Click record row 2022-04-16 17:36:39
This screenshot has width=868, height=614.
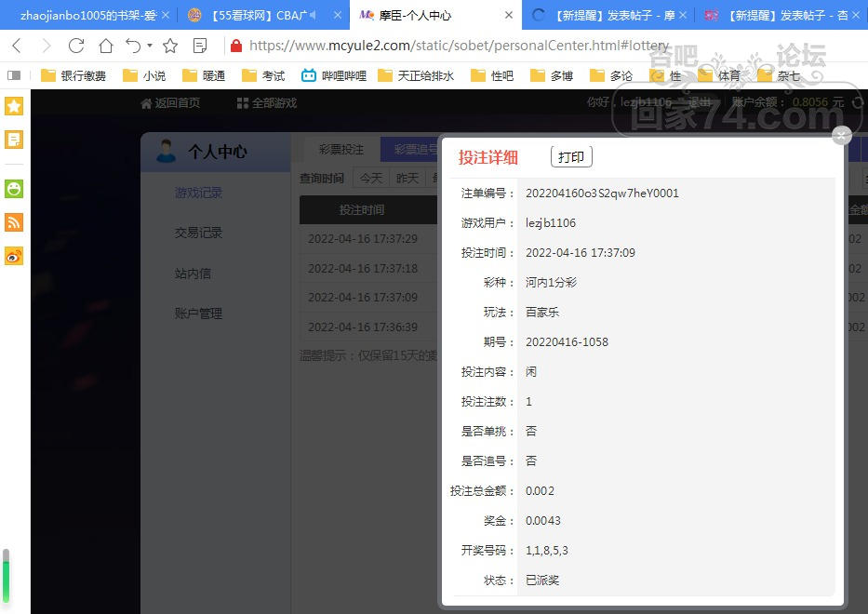[368, 327]
